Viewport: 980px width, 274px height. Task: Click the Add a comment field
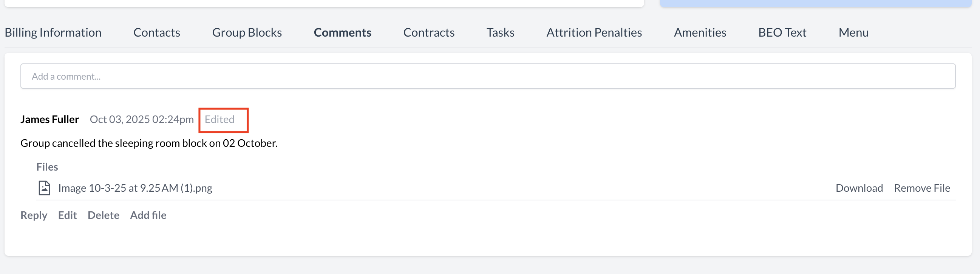coord(488,76)
